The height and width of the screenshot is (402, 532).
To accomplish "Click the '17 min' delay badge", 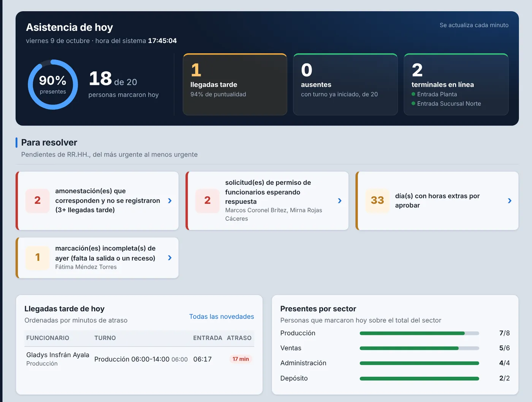I will [241, 359].
